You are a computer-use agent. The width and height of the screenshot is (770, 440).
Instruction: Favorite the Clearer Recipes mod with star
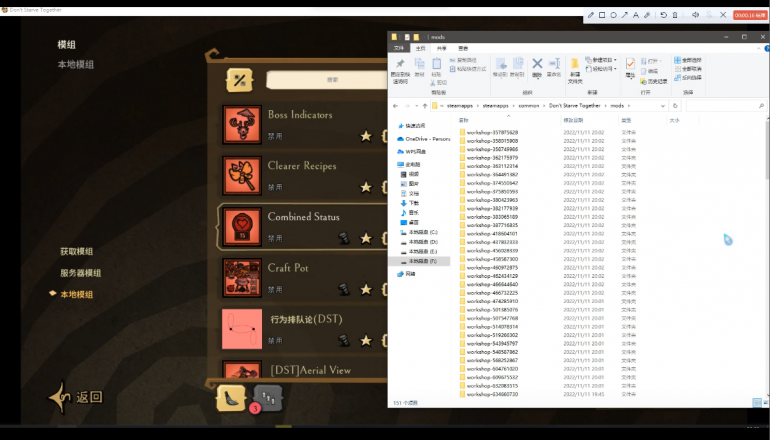[x=366, y=187]
